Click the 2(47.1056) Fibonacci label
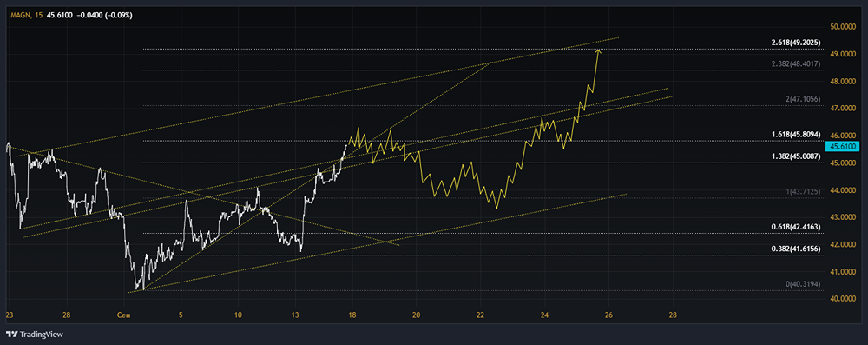The height and width of the screenshot is (345, 868). [x=803, y=99]
